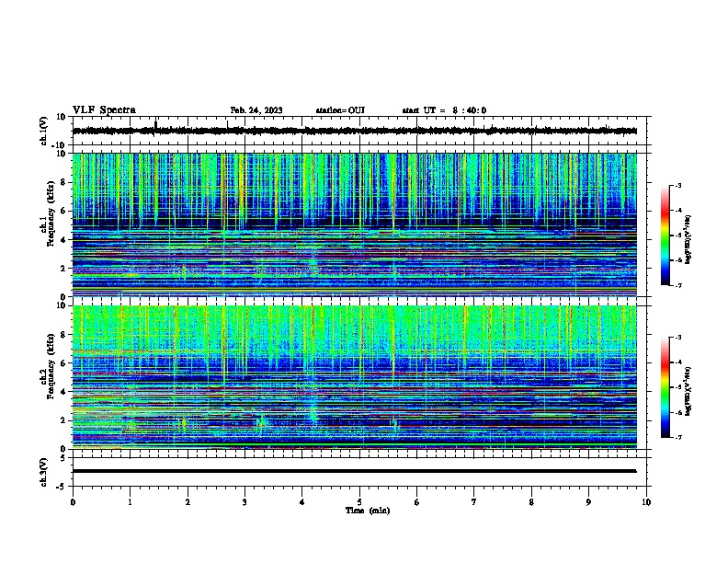This screenshot has height=563, width=728.
Task: Click the ch.2 spectrogram color bar
Action: click(x=665, y=387)
